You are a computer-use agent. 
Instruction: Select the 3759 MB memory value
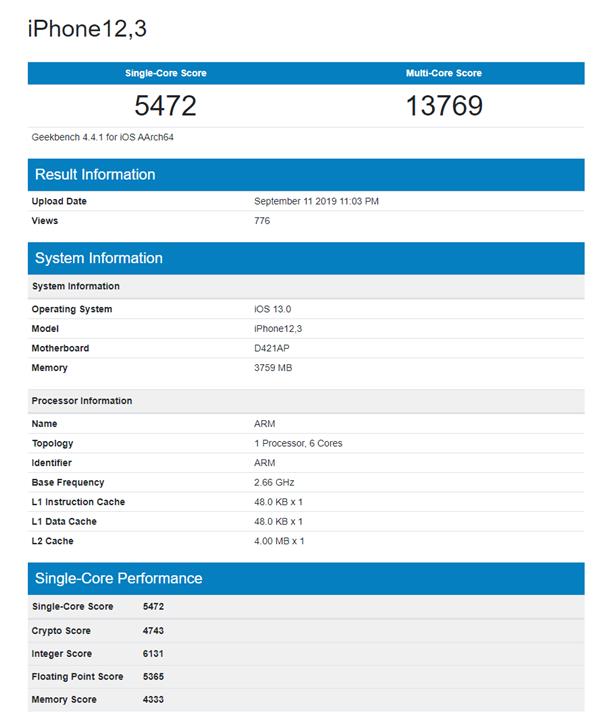pyautogui.click(x=273, y=368)
